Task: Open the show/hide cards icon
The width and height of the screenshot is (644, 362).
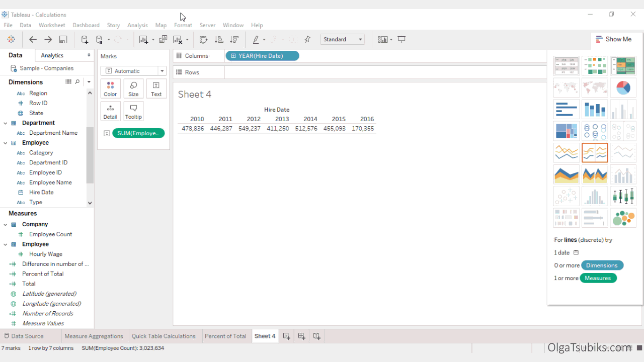Action: coord(383,39)
